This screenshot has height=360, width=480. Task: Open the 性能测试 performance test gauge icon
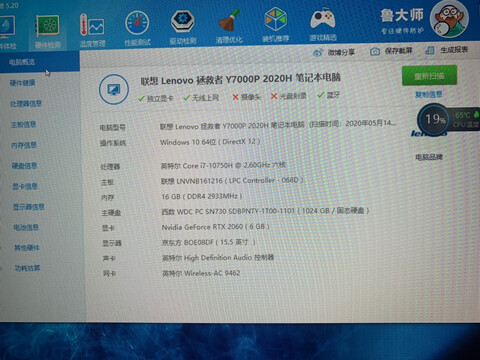[x=137, y=29]
